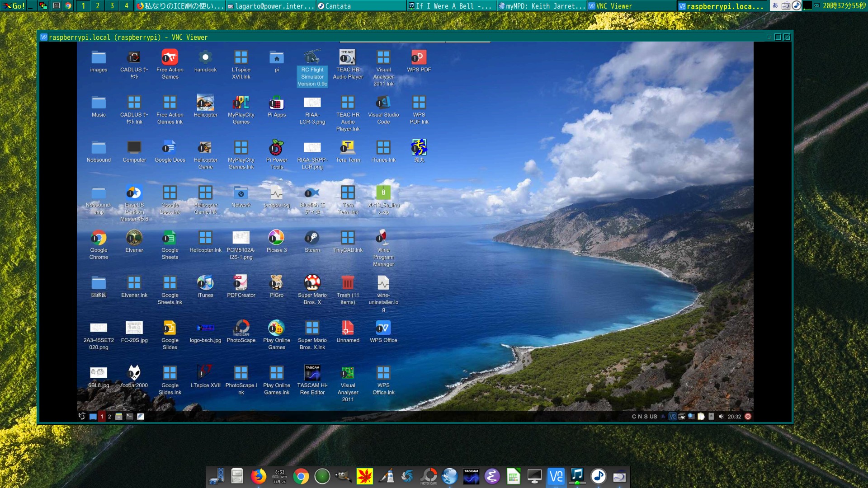Launch GIMP from the host dock
Viewport: 868px width, 488px height.
(x=342, y=476)
